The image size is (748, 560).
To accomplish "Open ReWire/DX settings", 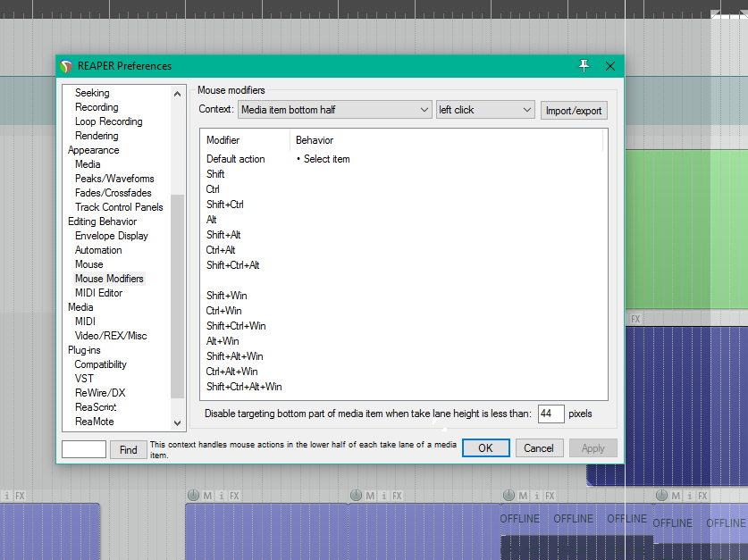I will tap(100, 393).
